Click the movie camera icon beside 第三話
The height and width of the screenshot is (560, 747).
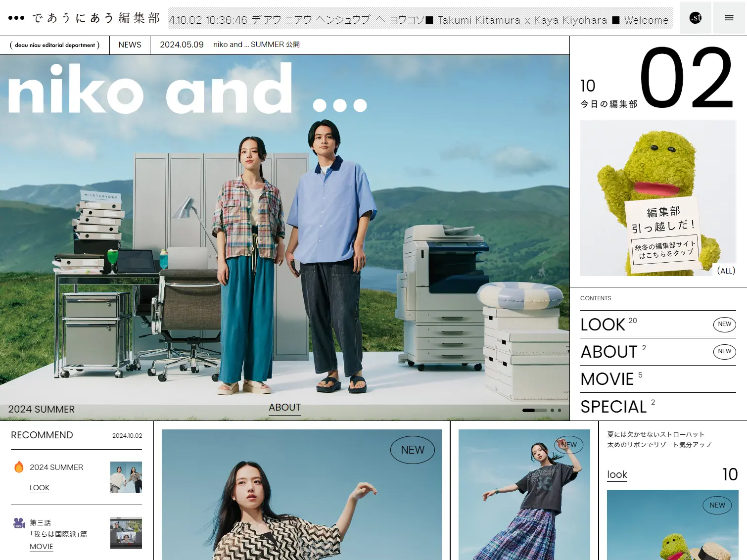19,522
